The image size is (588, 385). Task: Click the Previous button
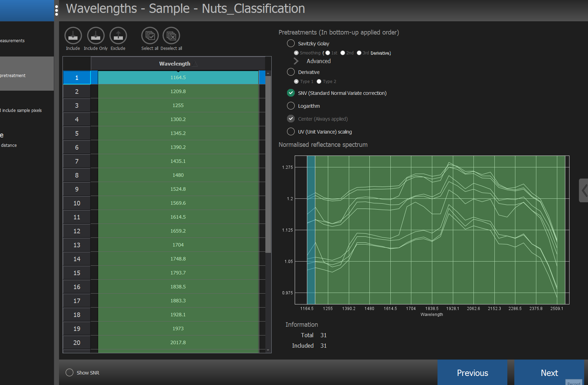(472, 373)
